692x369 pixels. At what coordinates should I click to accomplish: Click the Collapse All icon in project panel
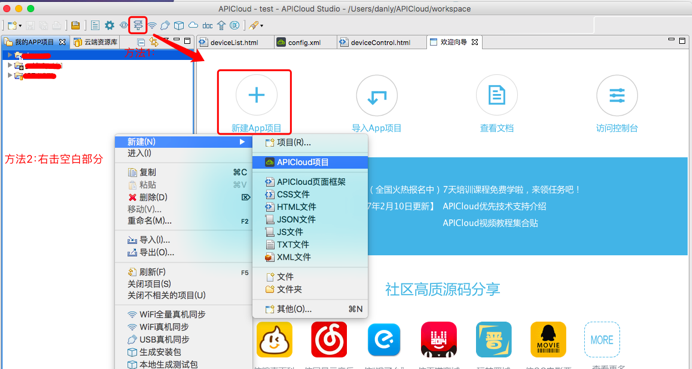[141, 42]
